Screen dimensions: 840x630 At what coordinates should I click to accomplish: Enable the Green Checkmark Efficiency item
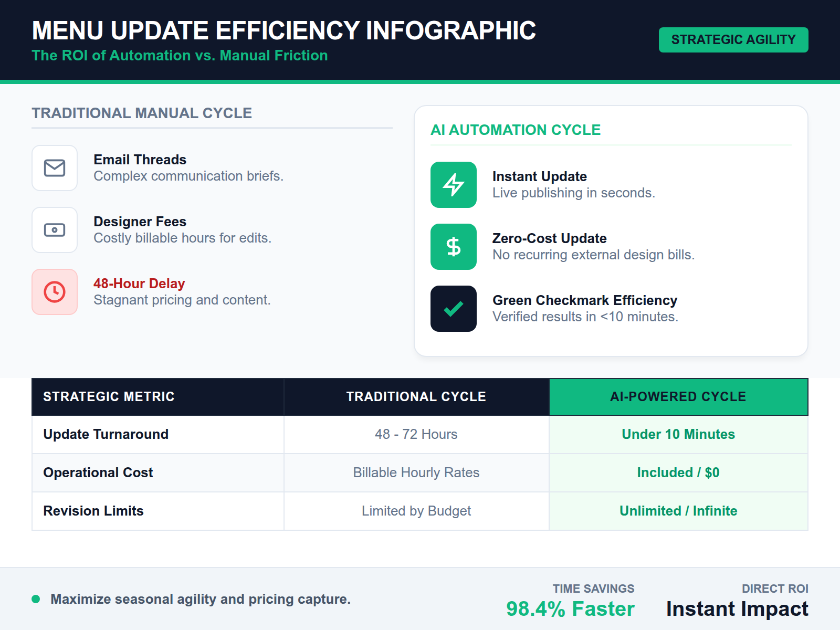click(584, 300)
